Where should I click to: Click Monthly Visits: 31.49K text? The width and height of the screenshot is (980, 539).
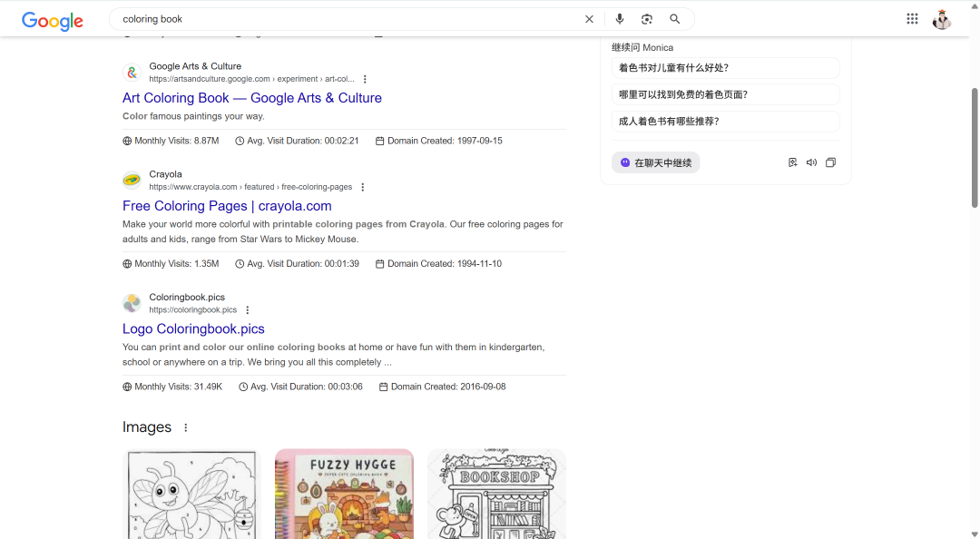(x=178, y=387)
